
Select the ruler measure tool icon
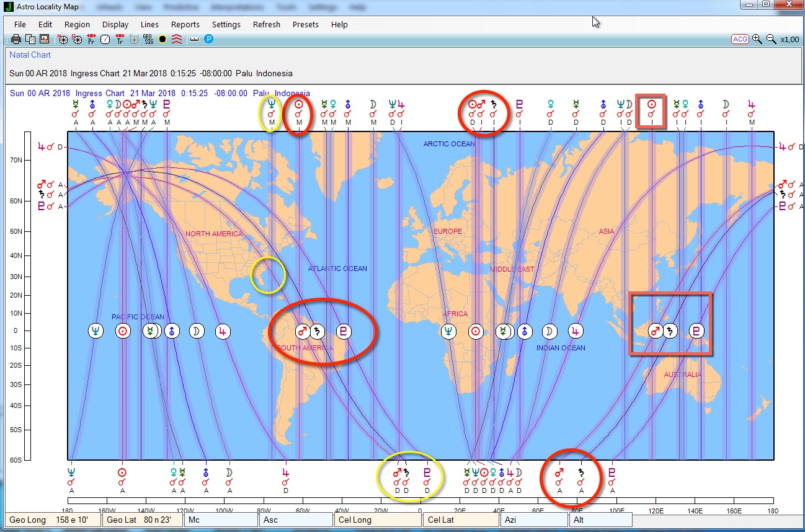(x=194, y=39)
